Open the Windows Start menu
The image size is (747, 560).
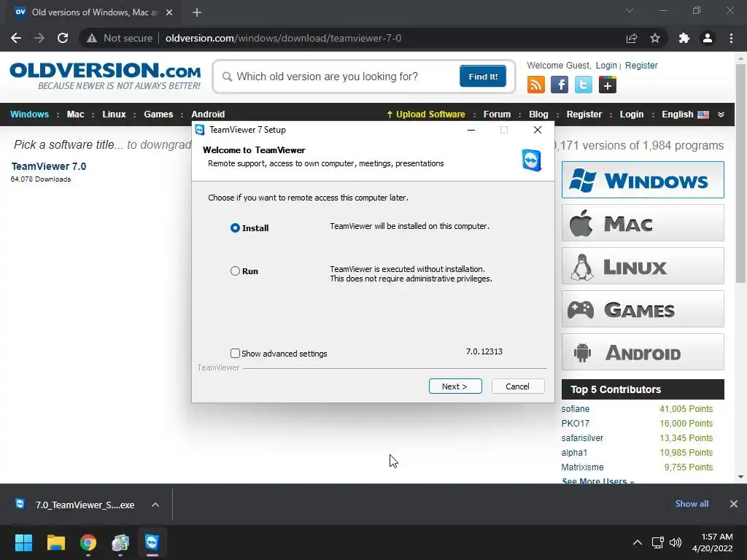[x=23, y=542]
